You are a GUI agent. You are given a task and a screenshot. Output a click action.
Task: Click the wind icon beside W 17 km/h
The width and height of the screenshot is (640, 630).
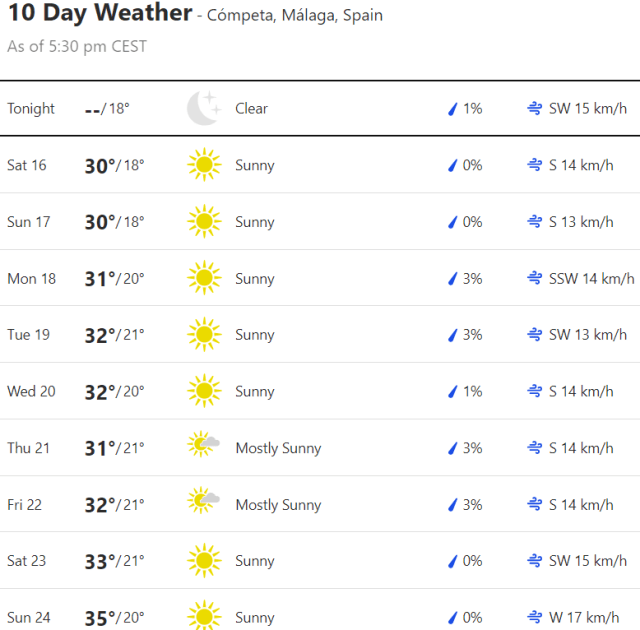535,617
